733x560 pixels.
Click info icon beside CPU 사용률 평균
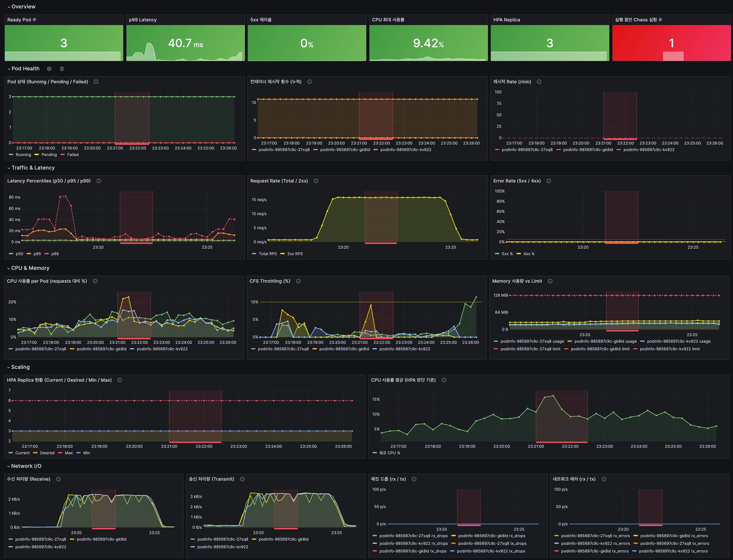coord(444,380)
